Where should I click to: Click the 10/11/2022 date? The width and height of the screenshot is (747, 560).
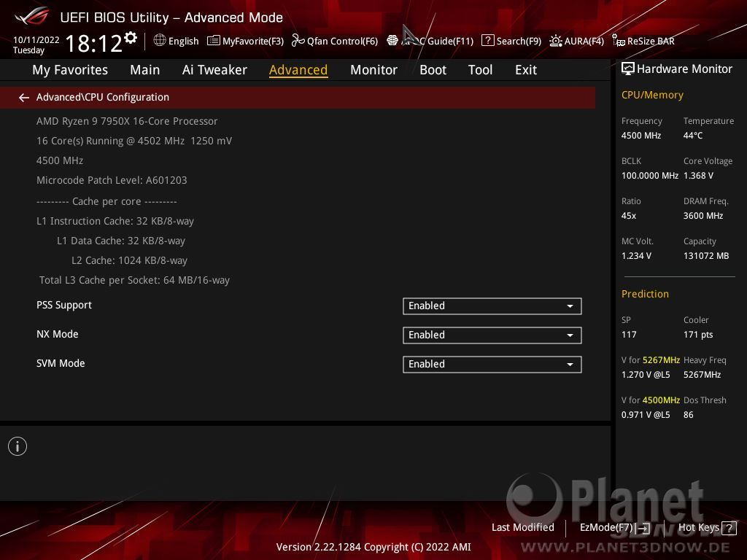click(36, 40)
